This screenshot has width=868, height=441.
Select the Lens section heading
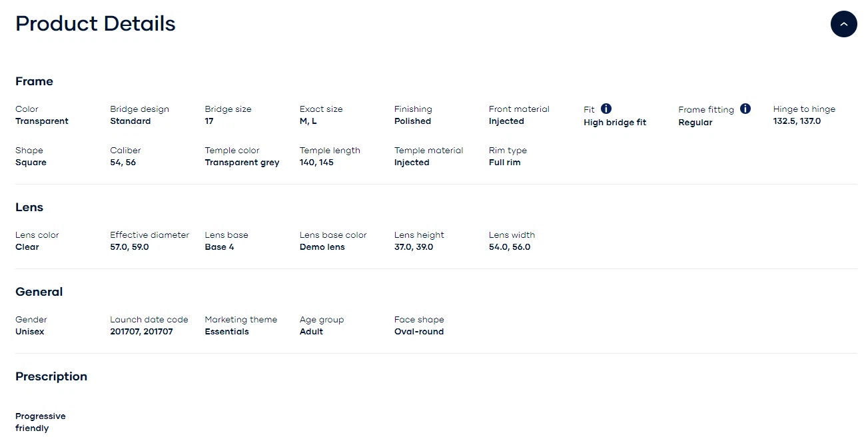tap(29, 207)
